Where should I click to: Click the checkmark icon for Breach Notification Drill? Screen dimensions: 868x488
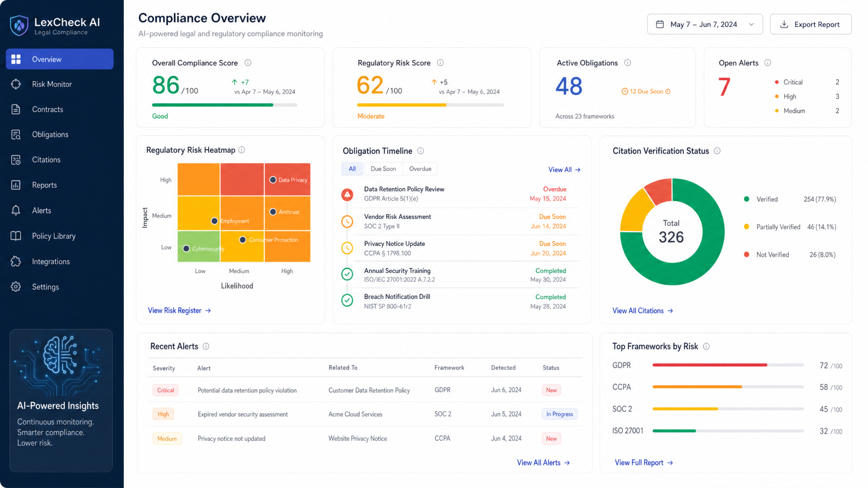click(347, 300)
